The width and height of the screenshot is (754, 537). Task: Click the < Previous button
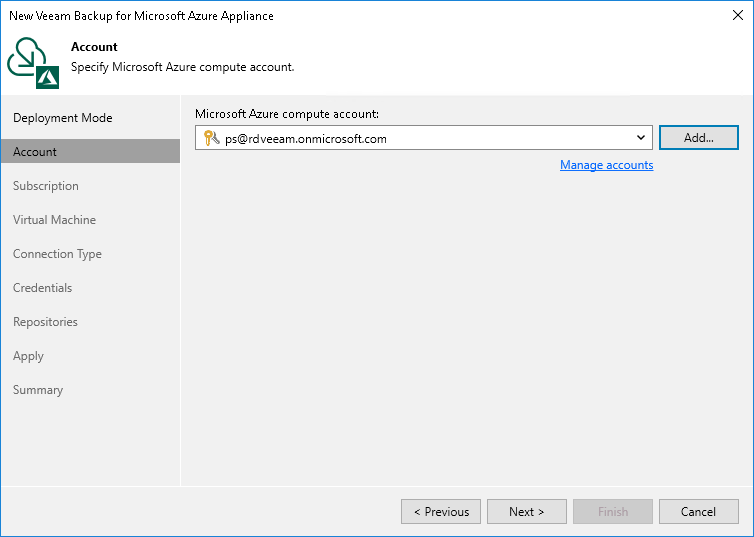(x=441, y=512)
